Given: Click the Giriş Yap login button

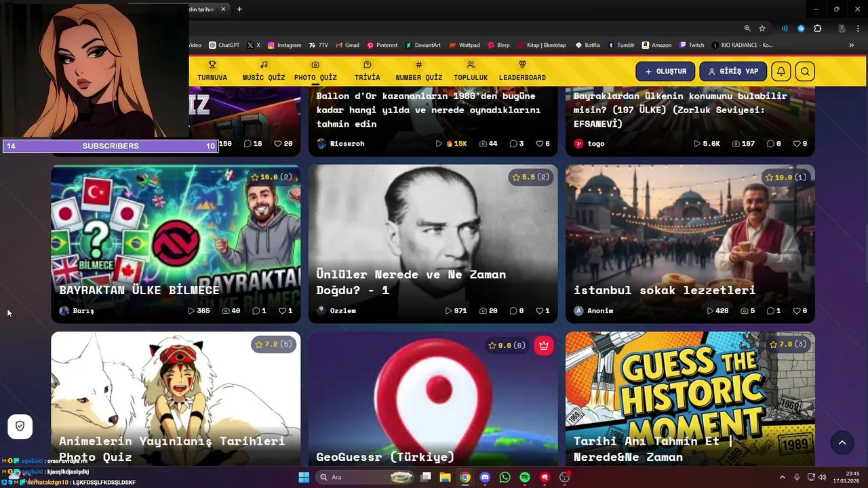Looking at the screenshot, I should [733, 71].
